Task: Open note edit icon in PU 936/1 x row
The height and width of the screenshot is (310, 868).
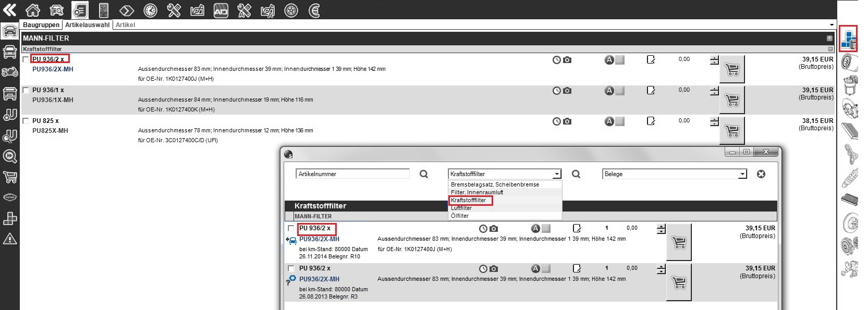Action: pyautogui.click(x=651, y=90)
